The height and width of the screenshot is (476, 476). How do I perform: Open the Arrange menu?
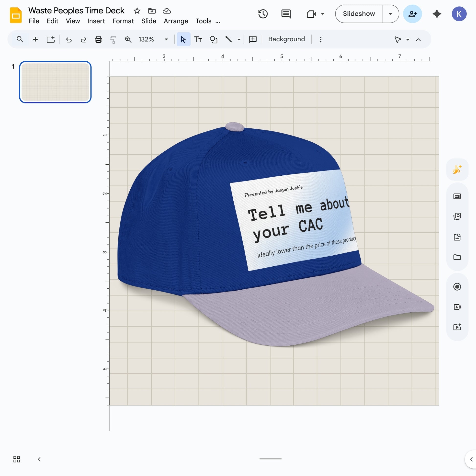point(175,21)
